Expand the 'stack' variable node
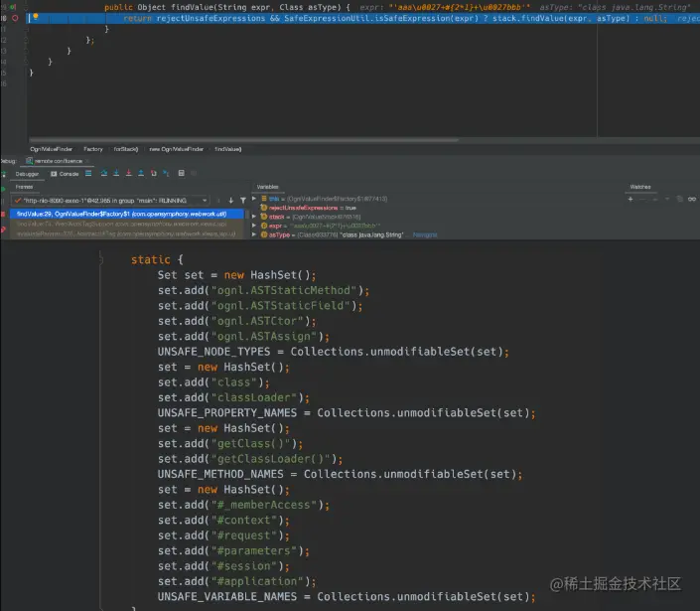Viewport: 700px width, 611px height. coord(254,217)
